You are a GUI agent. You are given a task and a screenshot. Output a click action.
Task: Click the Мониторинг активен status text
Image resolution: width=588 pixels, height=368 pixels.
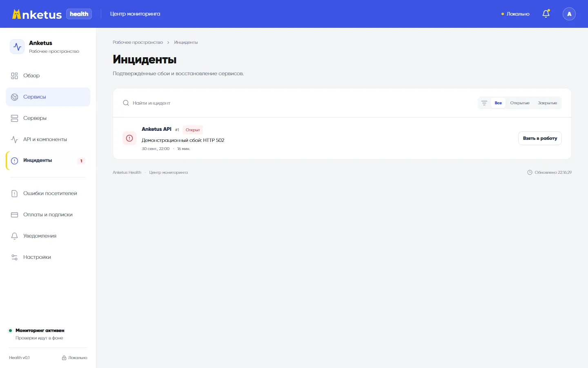[x=40, y=330]
